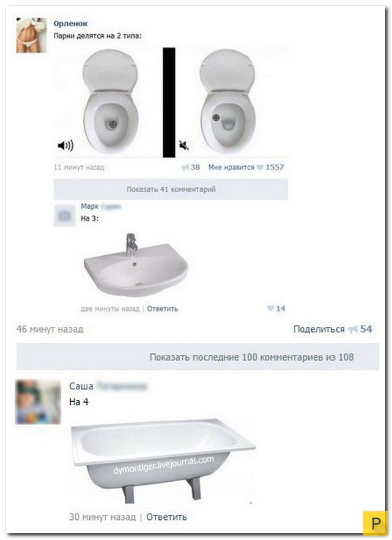This screenshot has height=540, width=392.
Task: Click the Орленок avatar thumbnail
Action: [x=31, y=35]
